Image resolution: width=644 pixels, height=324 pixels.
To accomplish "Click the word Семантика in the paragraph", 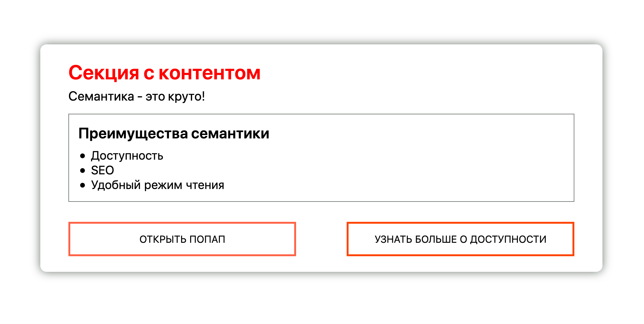I will point(101,97).
